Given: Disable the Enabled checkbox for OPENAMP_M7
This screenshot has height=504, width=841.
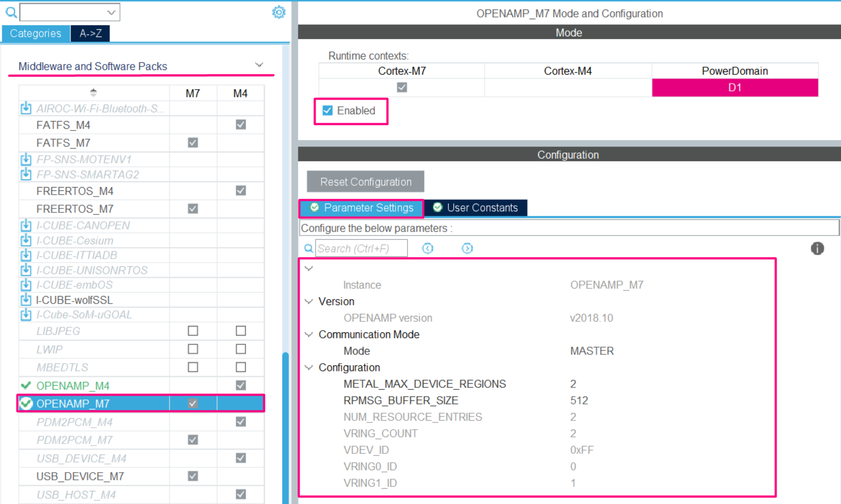Looking at the screenshot, I should pos(327,110).
